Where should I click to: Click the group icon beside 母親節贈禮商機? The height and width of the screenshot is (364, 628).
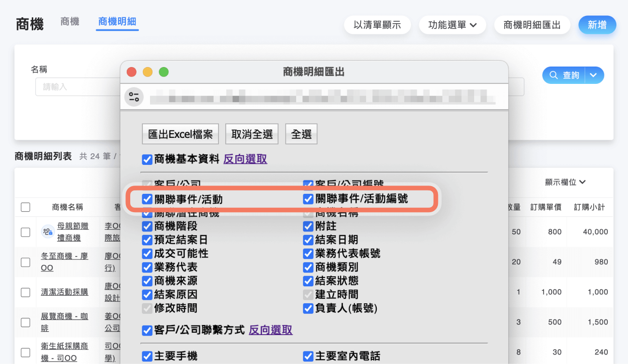[x=47, y=232]
